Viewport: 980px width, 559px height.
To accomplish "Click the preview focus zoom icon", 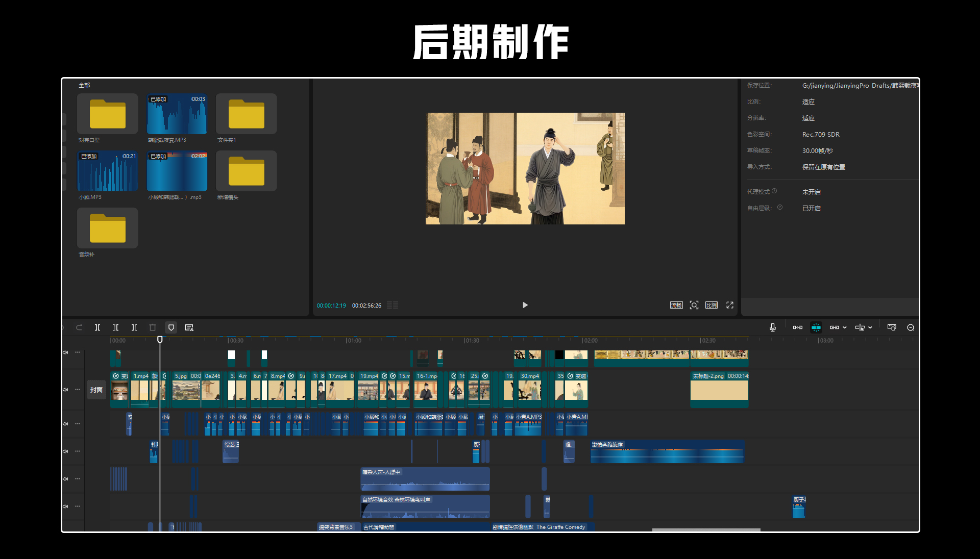I will (694, 305).
